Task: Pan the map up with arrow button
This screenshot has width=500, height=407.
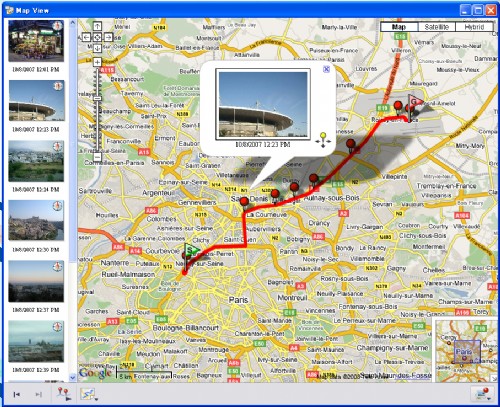Action: tap(97, 26)
